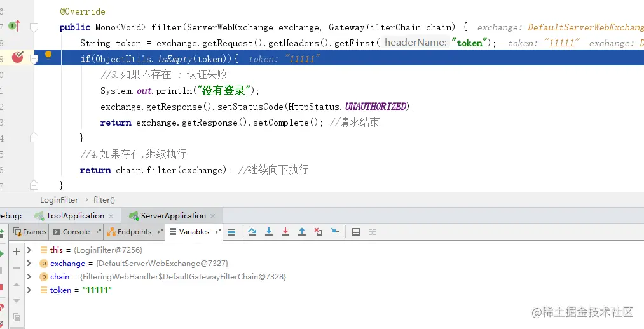
Task: Click the '//4.如果存在,继续执行' comment
Action: point(133,154)
